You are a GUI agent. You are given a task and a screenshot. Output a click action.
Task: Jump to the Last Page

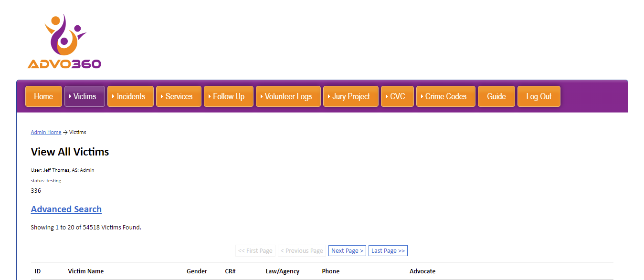point(388,251)
